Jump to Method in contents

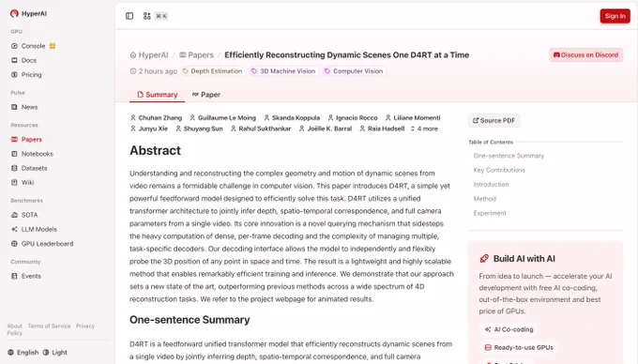[x=485, y=199]
